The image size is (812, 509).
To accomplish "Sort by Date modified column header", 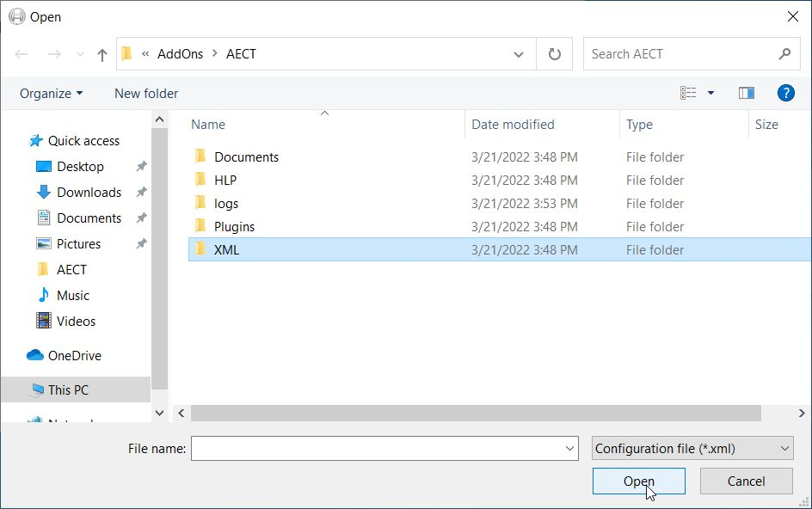I will coord(513,125).
